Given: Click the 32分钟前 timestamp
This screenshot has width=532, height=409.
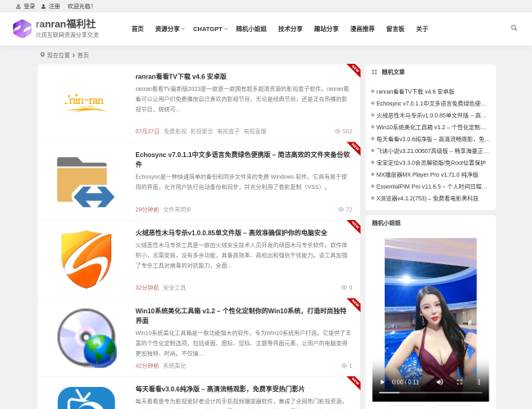Looking at the screenshot, I should pyautogui.click(x=147, y=288).
